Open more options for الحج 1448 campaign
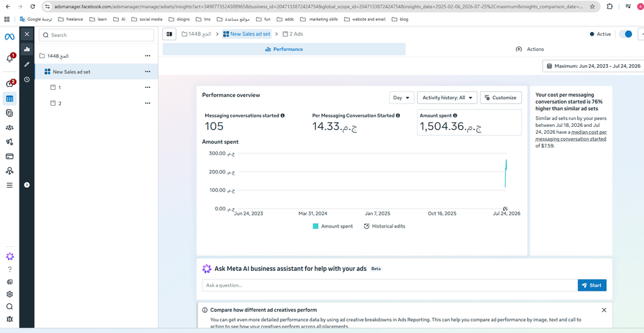Screen dimensions: 644x333 point(147,56)
